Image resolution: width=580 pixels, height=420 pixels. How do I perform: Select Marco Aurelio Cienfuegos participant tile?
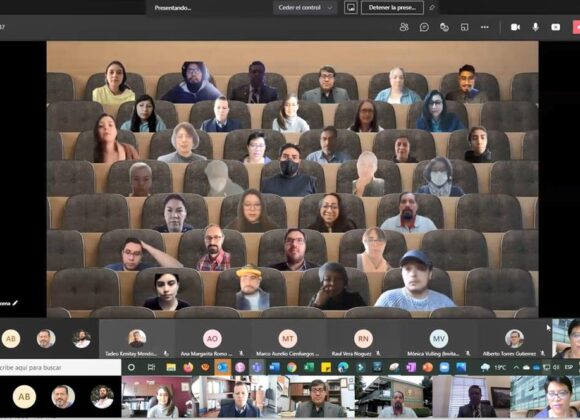[288, 339]
